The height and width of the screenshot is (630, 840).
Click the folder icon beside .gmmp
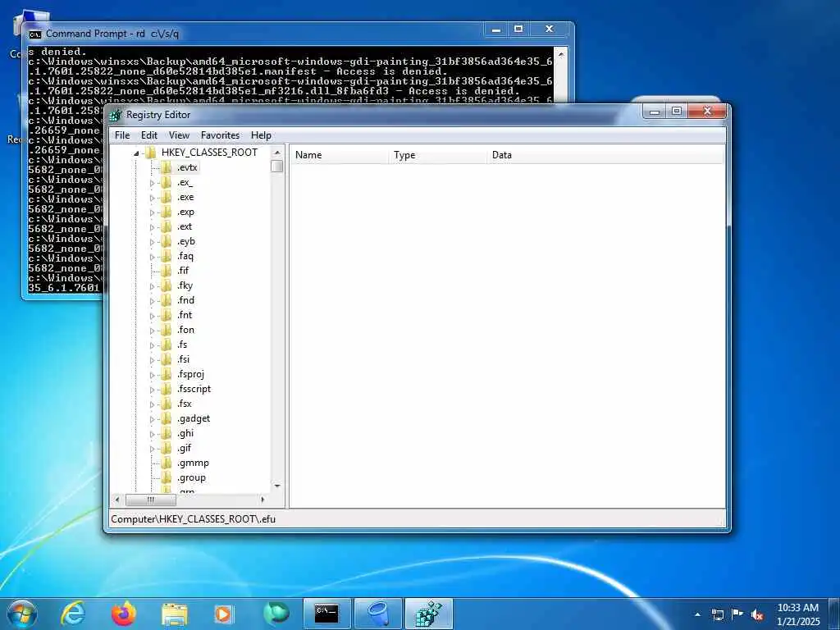pyautogui.click(x=167, y=463)
